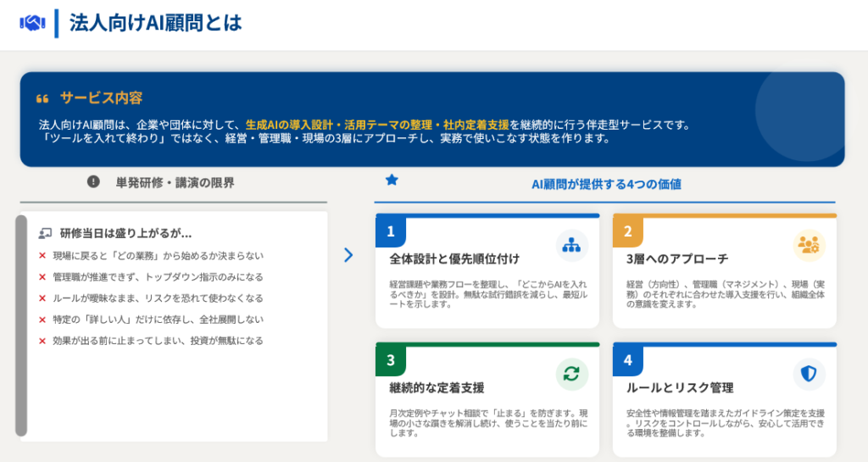Click the hierarchy icon in 全体設計と優先順位付け card
Screen dimensions: 868x462
tap(571, 246)
